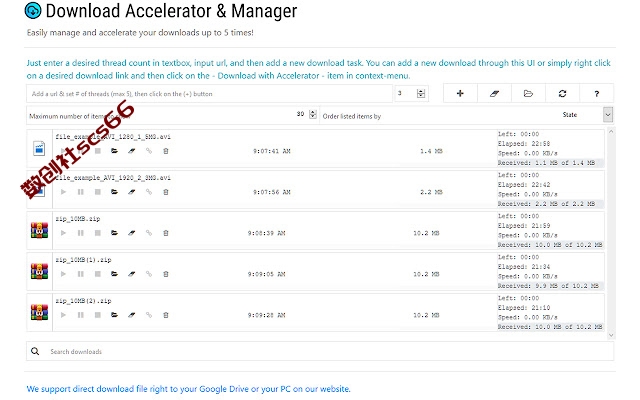Stop the zip_10MB(1).zip download
The image size is (640, 400).
click(98, 274)
